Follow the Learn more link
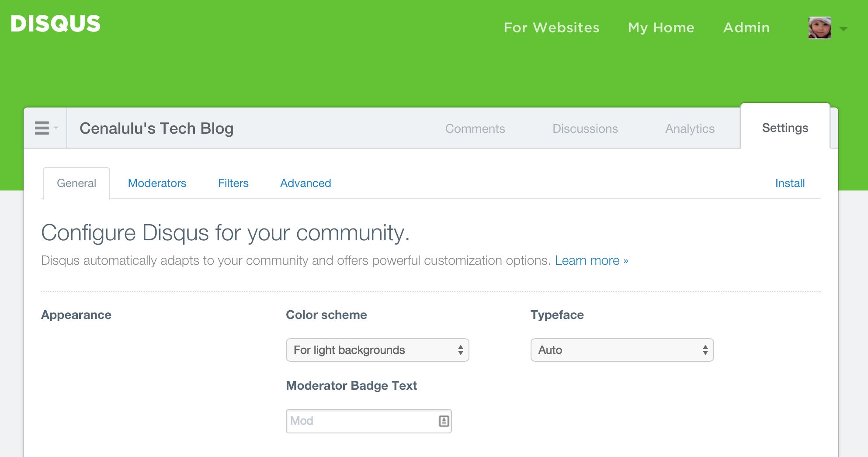868x457 pixels. coord(591,260)
